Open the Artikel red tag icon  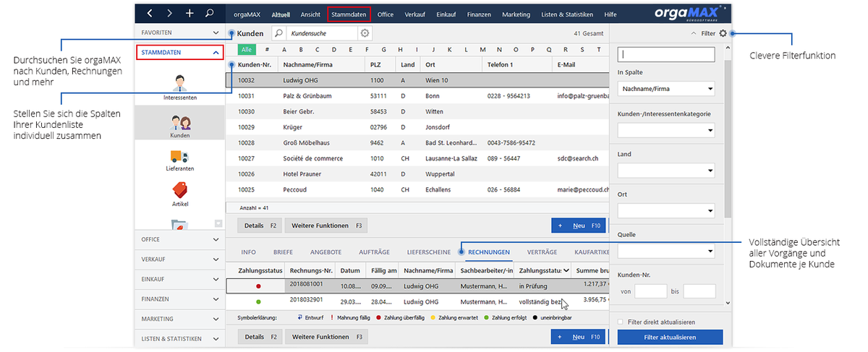point(180,190)
